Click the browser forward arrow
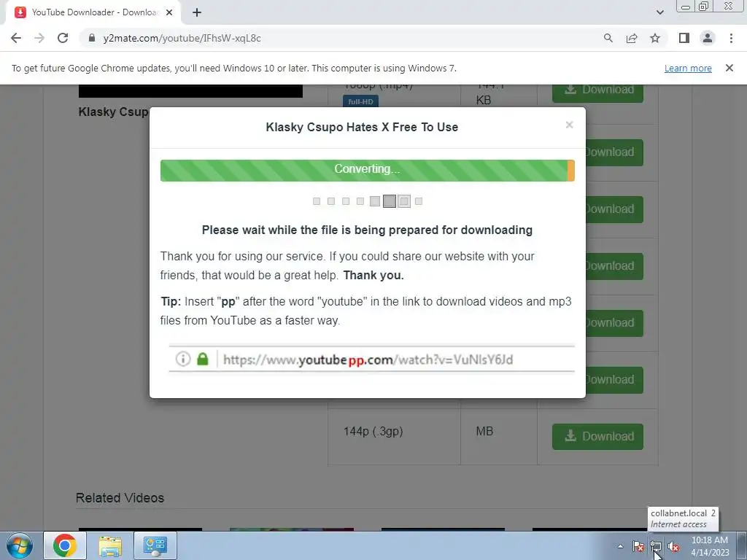 39,38
